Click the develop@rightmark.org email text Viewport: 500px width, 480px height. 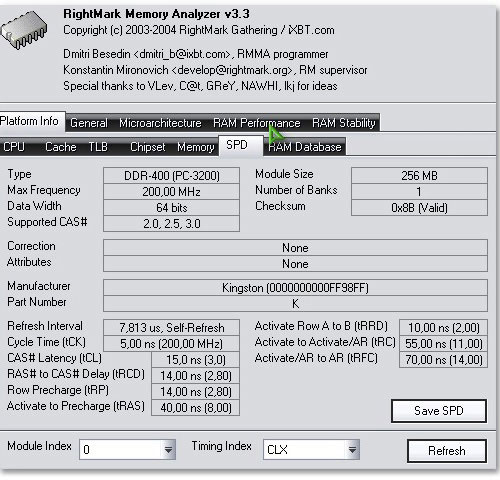[x=232, y=70]
